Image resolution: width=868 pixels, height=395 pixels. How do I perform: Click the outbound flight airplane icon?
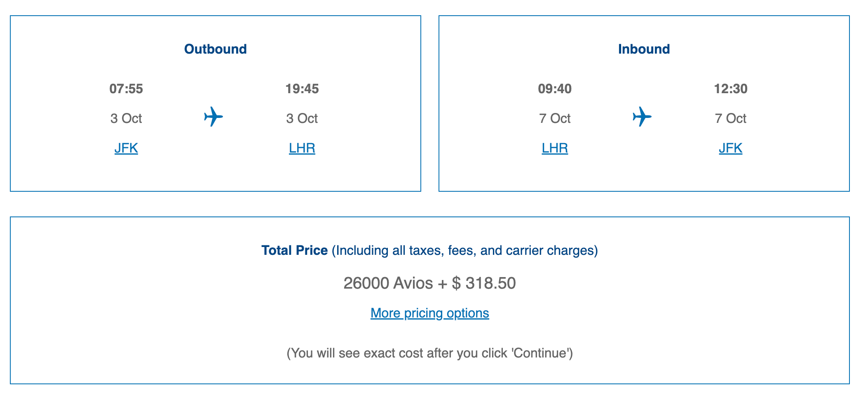pyautogui.click(x=213, y=117)
